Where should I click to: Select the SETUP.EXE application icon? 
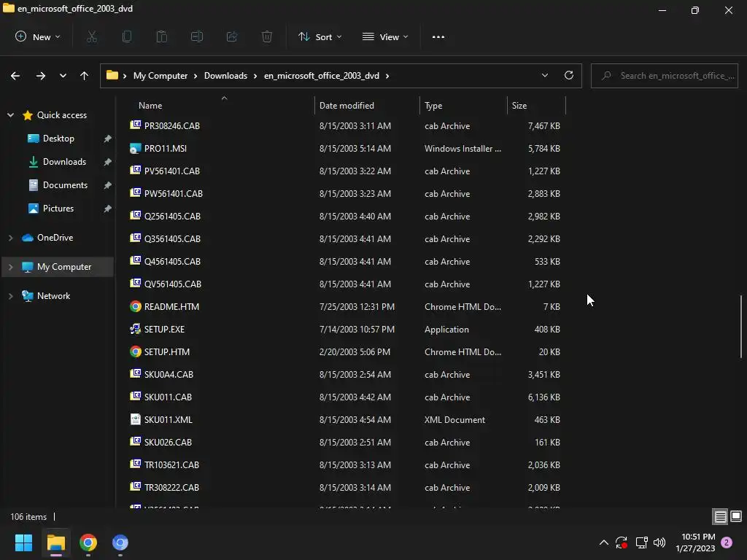[135, 329]
